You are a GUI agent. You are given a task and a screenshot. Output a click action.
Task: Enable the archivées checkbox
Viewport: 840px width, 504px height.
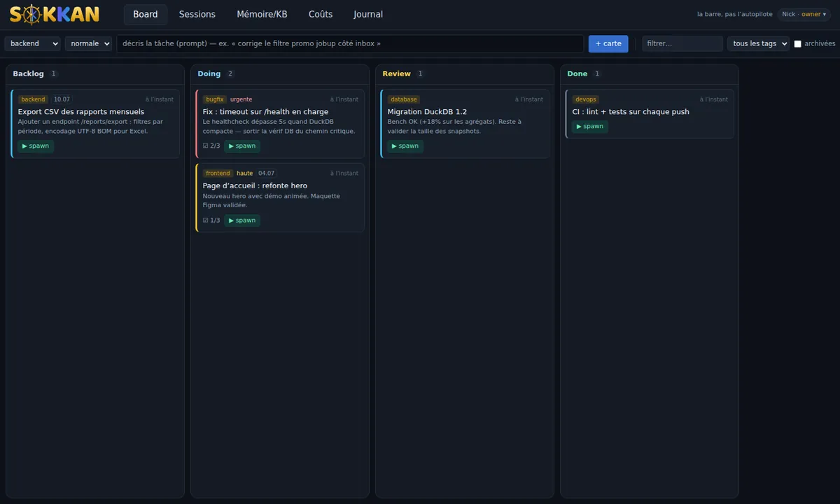pyautogui.click(x=797, y=44)
